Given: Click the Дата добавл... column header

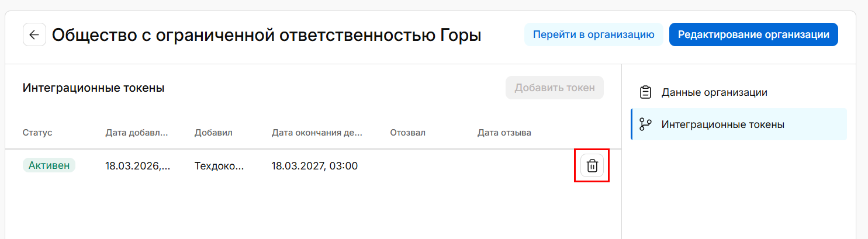Looking at the screenshot, I should 137,133.
